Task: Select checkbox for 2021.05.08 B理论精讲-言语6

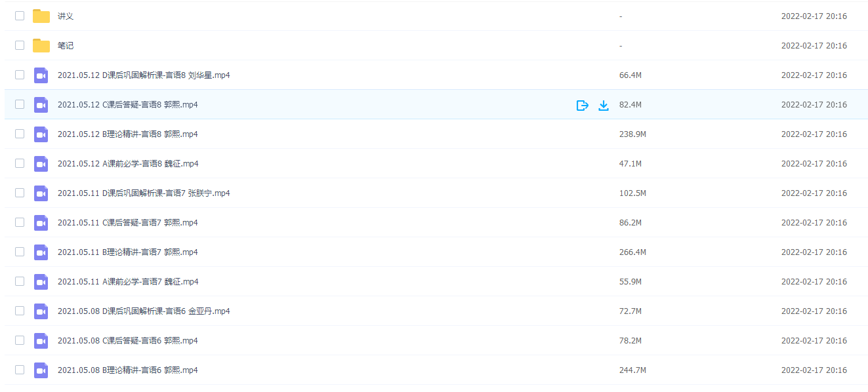Action: point(20,370)
